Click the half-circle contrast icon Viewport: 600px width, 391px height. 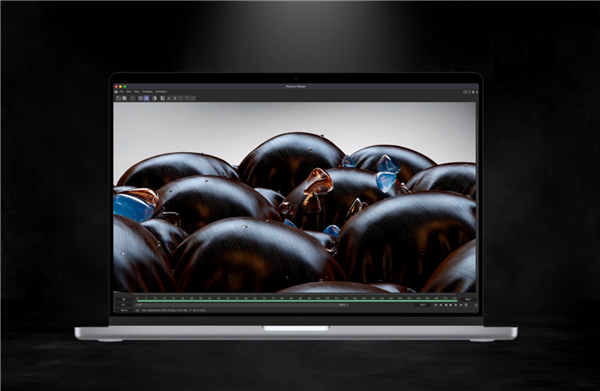coord(154,98)
